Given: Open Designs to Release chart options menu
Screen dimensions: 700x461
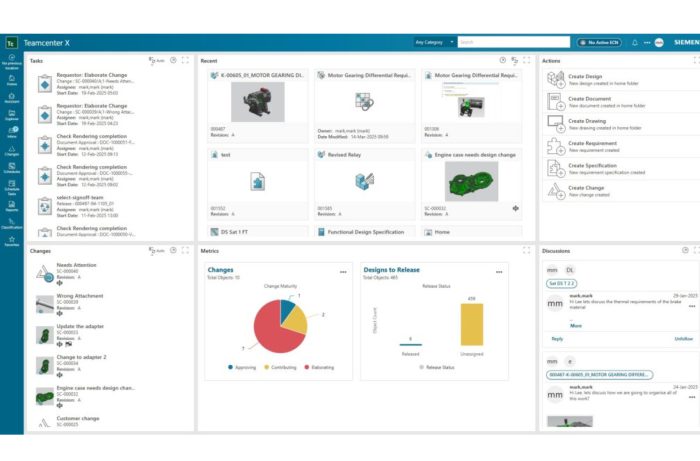Looking at the screenshot, I should tap(497, 271).
